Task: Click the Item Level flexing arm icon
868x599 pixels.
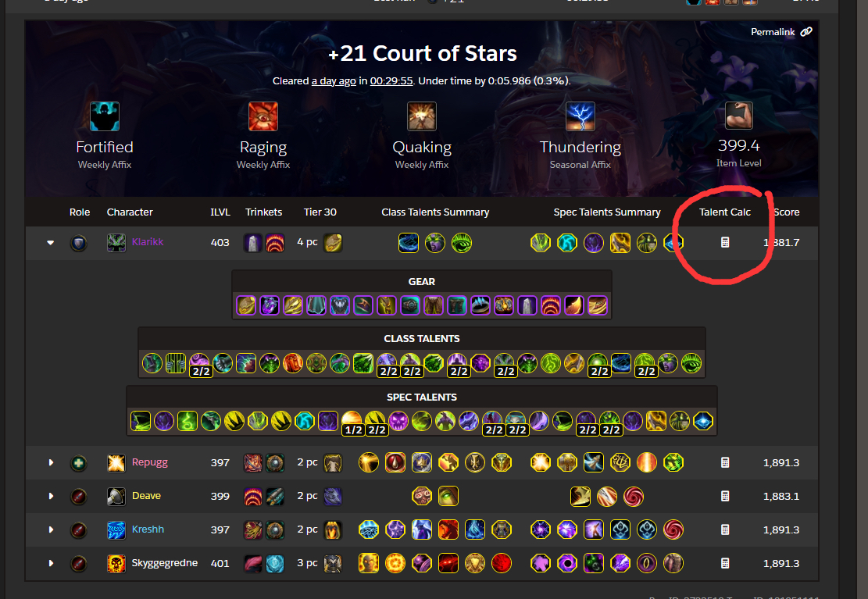Action: [738, 116]
